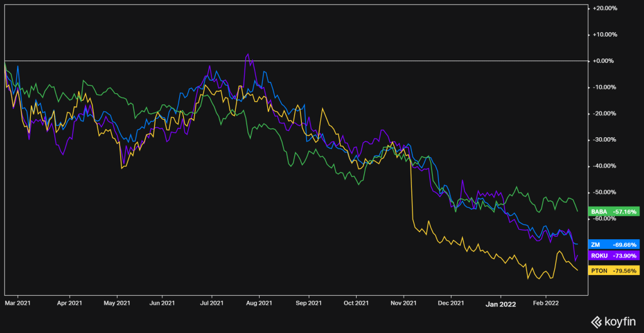The height and width of the screenshot is (333, 644).
Task: Click Jul 2021 on the time axis
Action: [211, 303]
